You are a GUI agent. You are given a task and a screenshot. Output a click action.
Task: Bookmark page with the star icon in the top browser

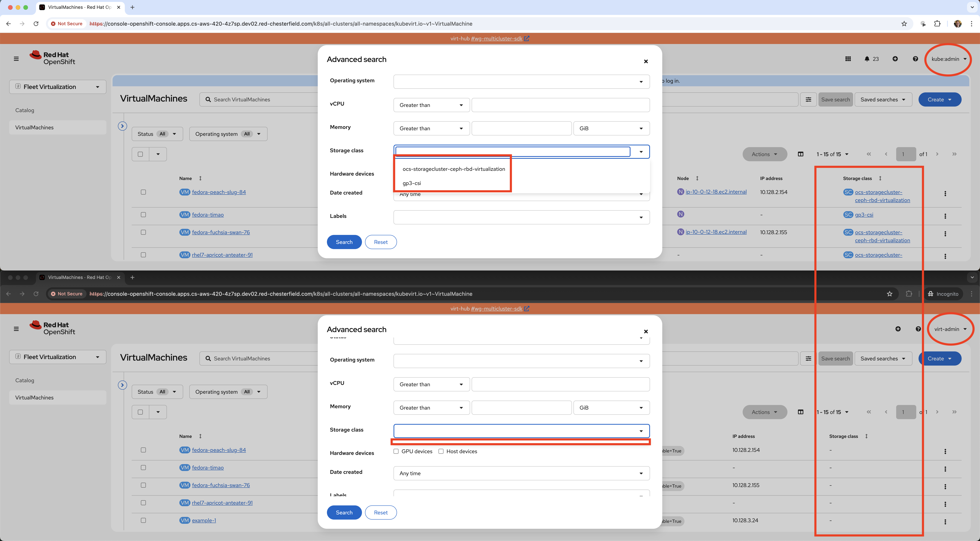click(x=904, y=24)
